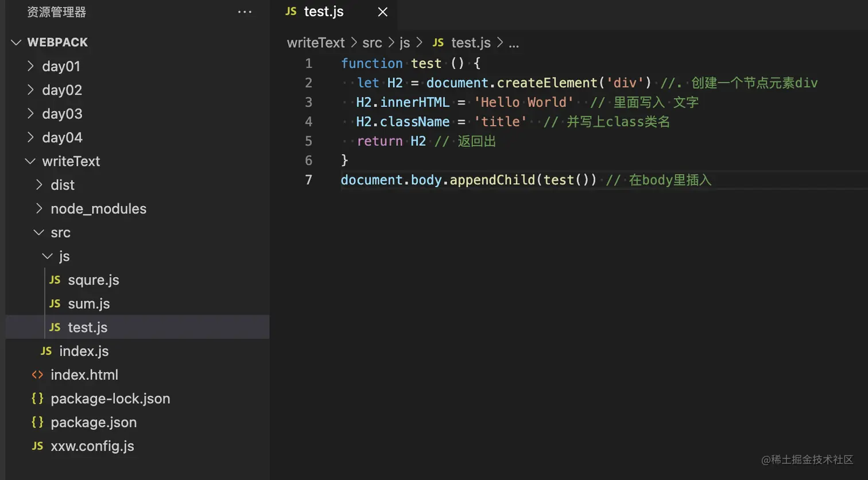The image size is (868, 480).
Task: Select the writeText folder name in explorer
Action: [71, 161]
